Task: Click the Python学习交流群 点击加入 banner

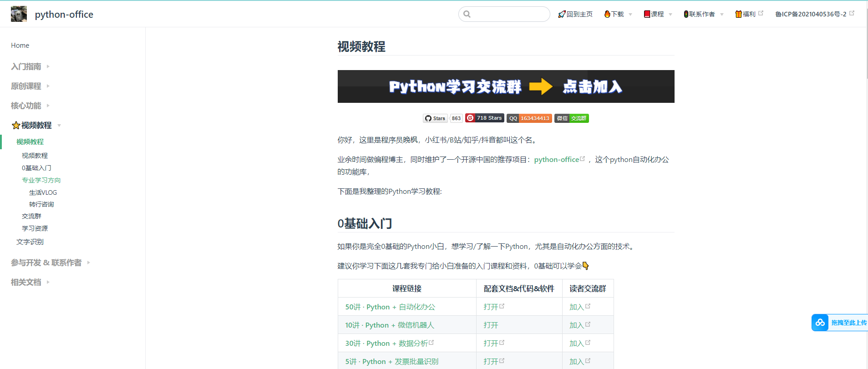Action: pos(506,86)
